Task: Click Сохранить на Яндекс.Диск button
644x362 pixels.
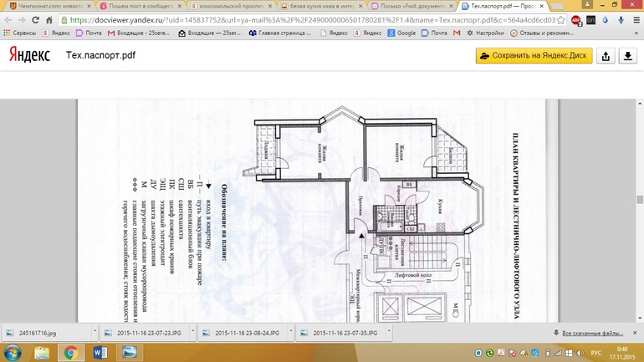Action: (x=534, y=56)
